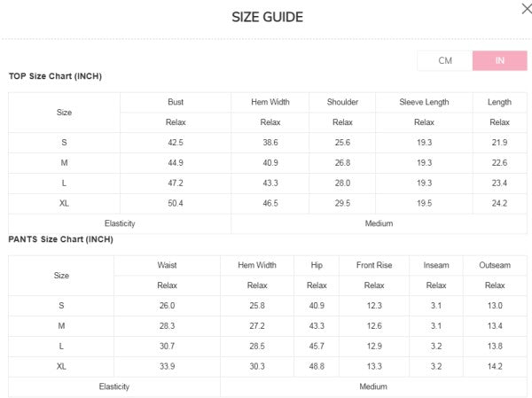Close the size guide dialog
Screen dimensions: 532x398
click(x=526, y=9)
